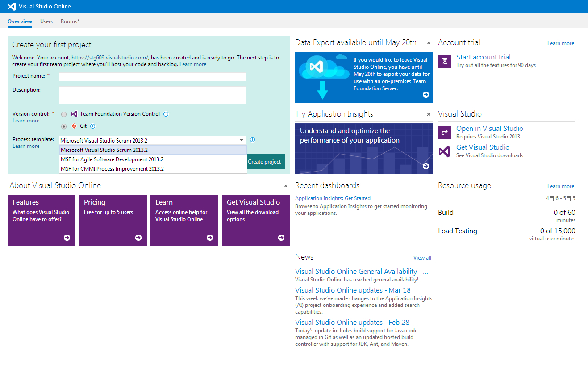
Task: Click arrow icon on Learn tile
Action: click(210, 238)
